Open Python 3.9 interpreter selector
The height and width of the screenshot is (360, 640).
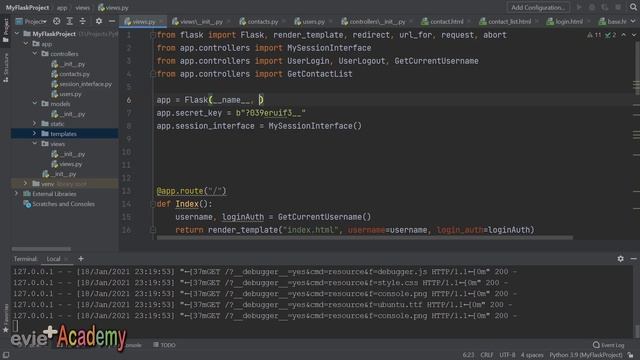point(586,356)
